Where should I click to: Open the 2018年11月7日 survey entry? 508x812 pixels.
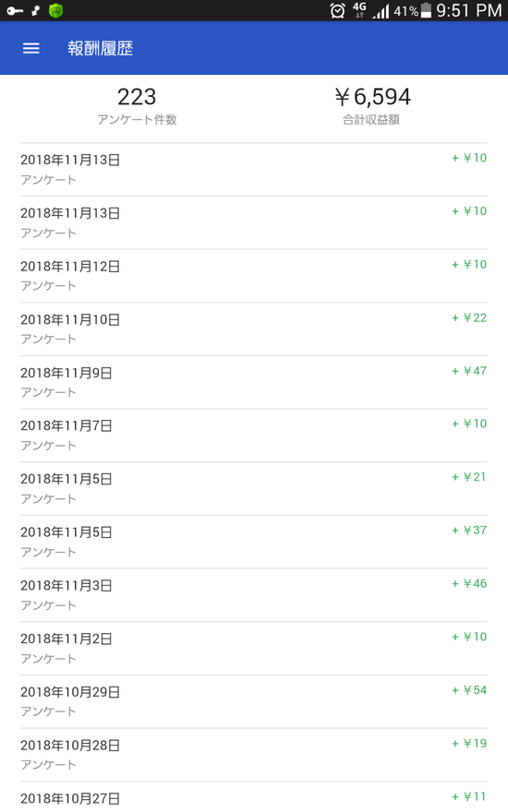(x=254, y=436)
